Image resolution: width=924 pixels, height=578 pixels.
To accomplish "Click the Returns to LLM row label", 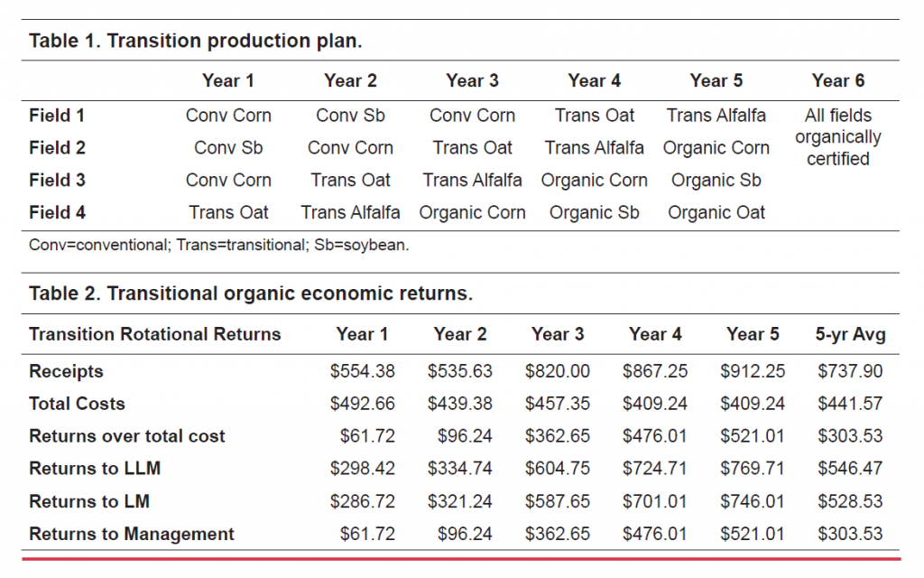I will click(87, 469).
